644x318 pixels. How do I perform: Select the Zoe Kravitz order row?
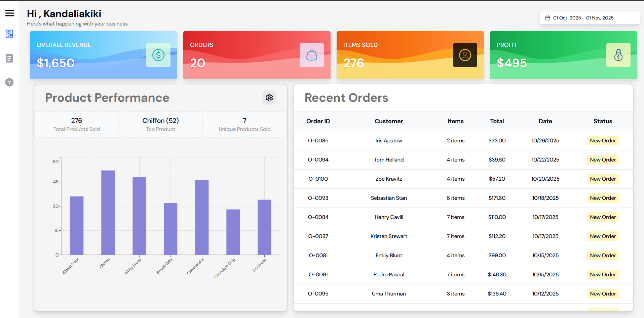388,179
